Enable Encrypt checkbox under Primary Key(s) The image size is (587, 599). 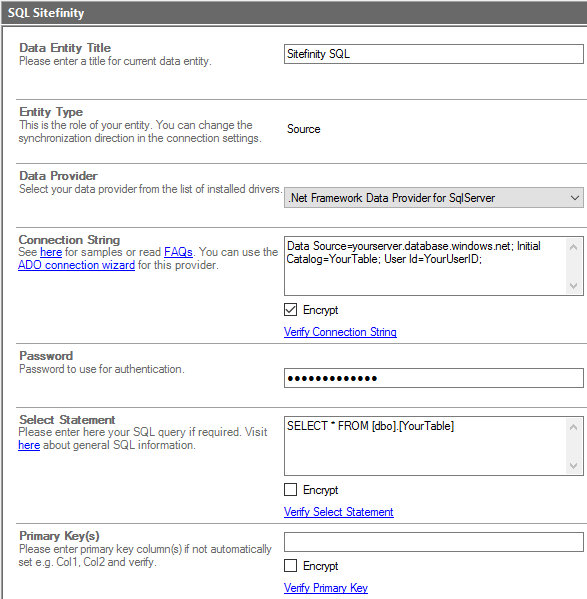[290, 565]
